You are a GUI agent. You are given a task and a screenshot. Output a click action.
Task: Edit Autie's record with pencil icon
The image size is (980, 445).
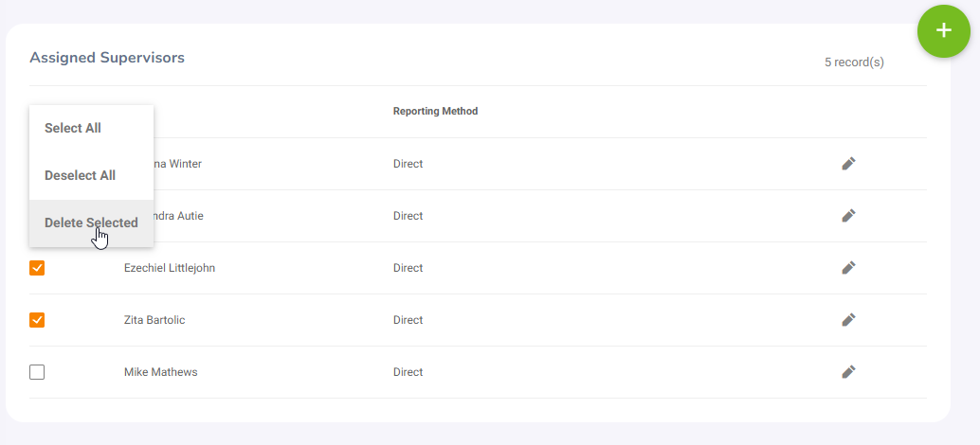[848, 216]
